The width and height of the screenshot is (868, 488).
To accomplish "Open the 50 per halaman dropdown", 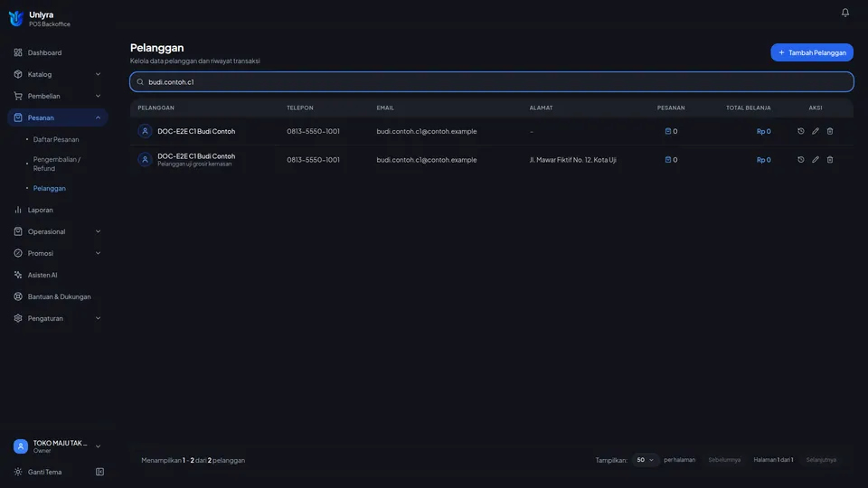I will click(x=645, y=460).
